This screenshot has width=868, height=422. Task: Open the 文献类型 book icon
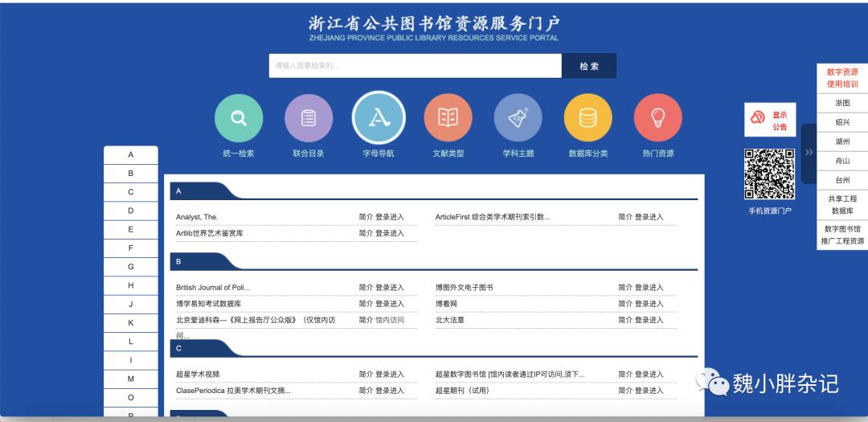click(448, 118)
